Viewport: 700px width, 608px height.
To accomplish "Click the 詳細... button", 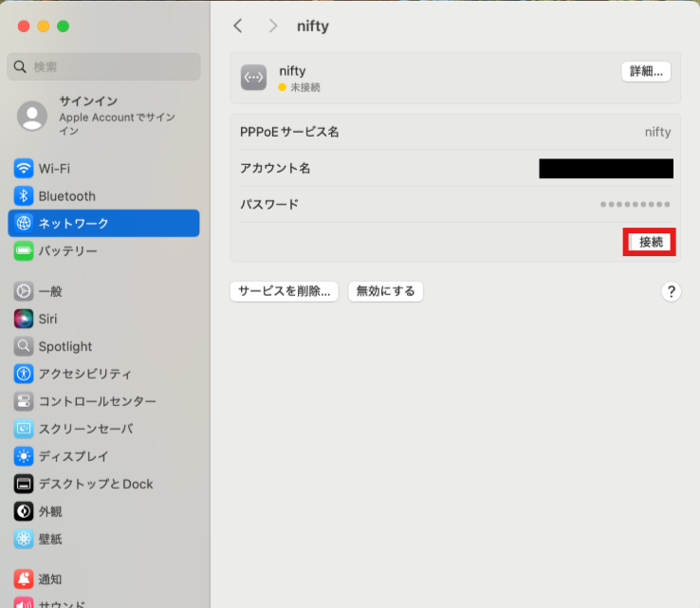I will [646, 71].
